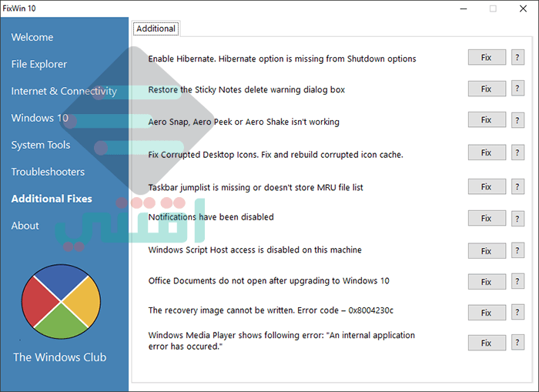Click Fix for Enable Hibernate
This screenshot has width=539, height=392.
(x=487, y=58)
